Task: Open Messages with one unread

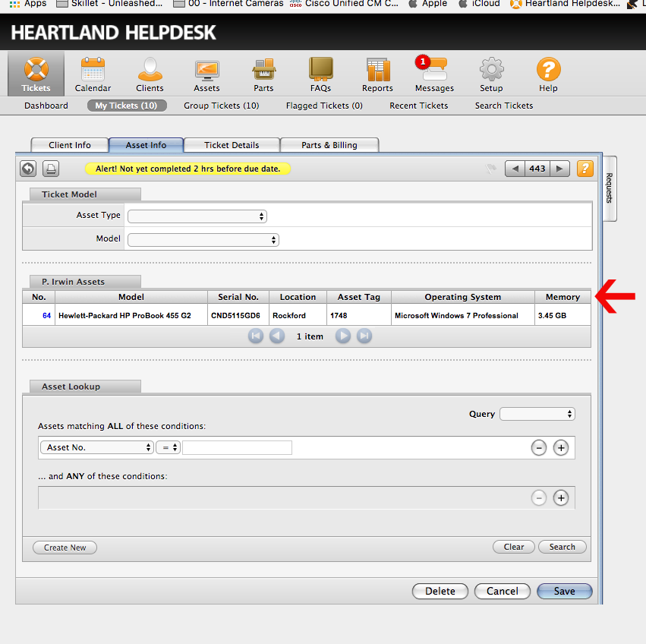Action: click(434, 74)
